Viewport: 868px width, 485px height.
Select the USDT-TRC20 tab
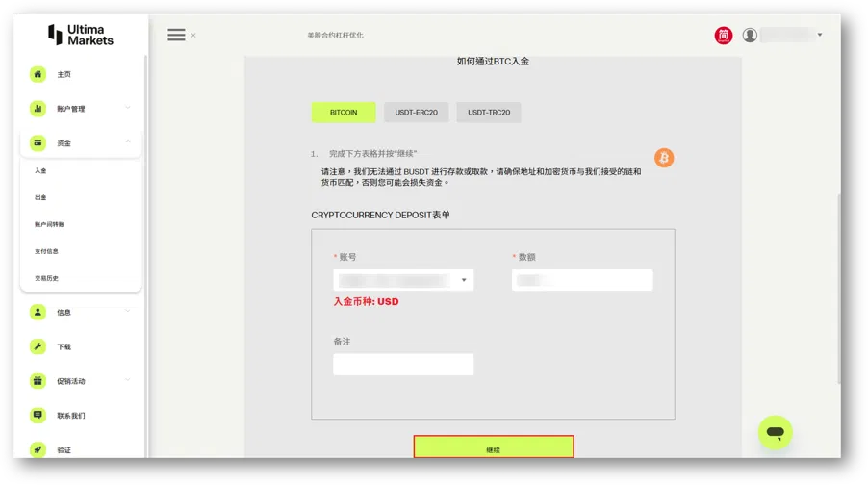(x=489, y=113)
